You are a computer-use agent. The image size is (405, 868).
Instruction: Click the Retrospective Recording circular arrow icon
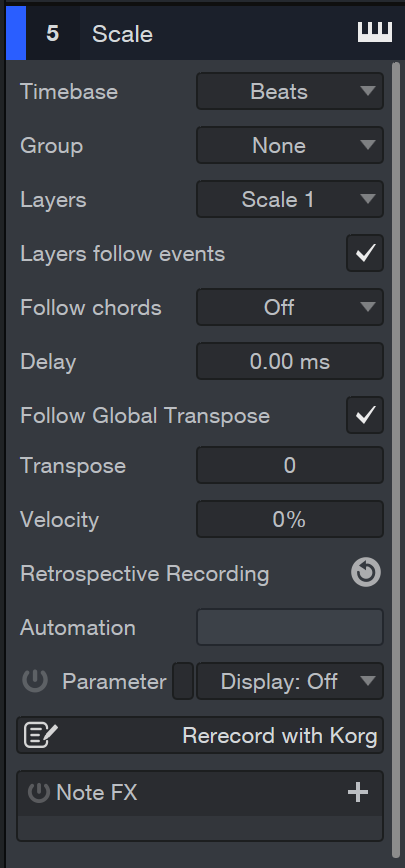tap(366, 572)
